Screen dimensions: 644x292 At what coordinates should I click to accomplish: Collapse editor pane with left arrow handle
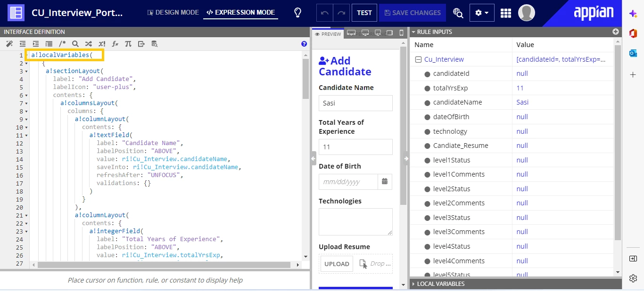[x=313, y=159]
